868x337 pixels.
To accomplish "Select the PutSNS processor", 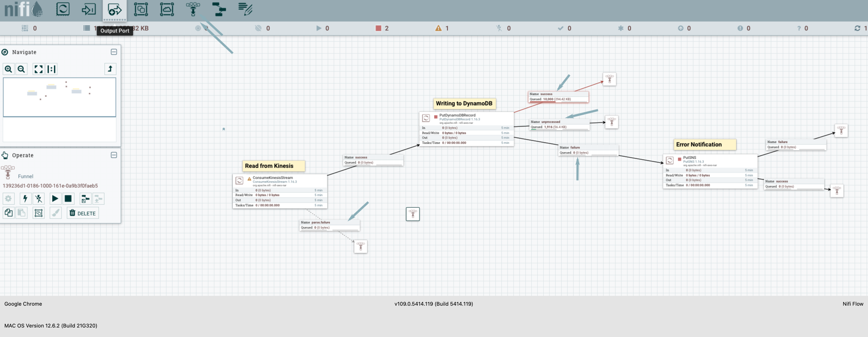I will (710, 171).
